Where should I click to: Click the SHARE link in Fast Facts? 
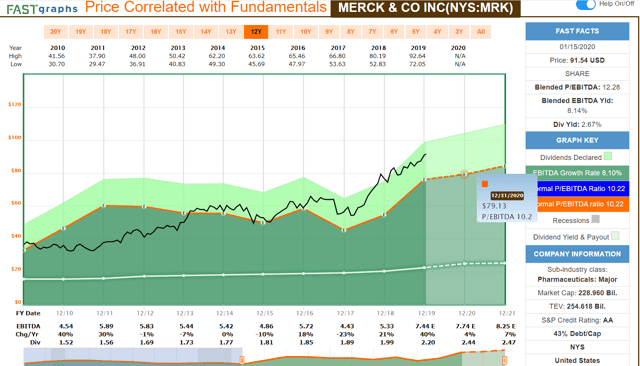(x=577, y=74)
